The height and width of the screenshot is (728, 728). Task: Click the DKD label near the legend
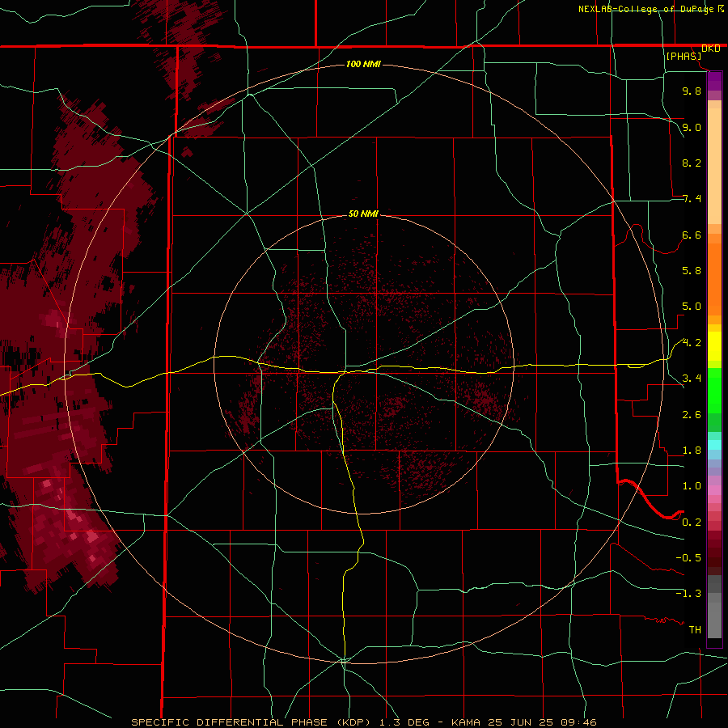pyautogui.click(x=711, y=49)
